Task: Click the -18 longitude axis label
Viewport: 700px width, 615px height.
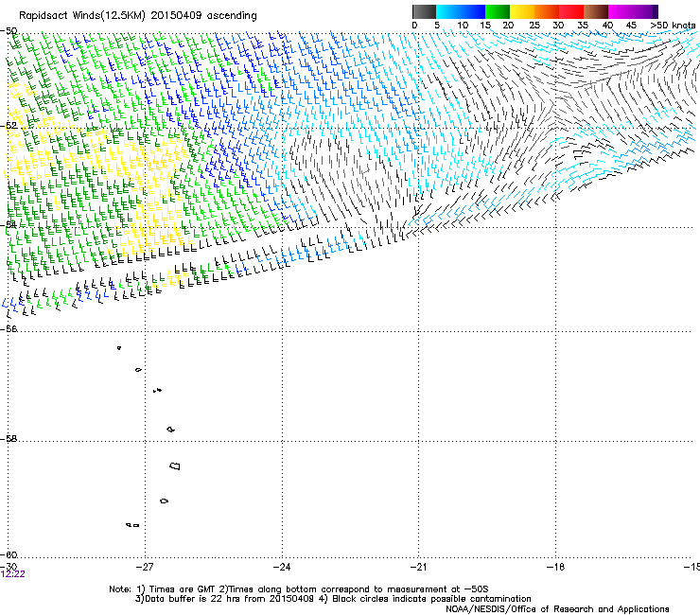Action: click(556, 567)
